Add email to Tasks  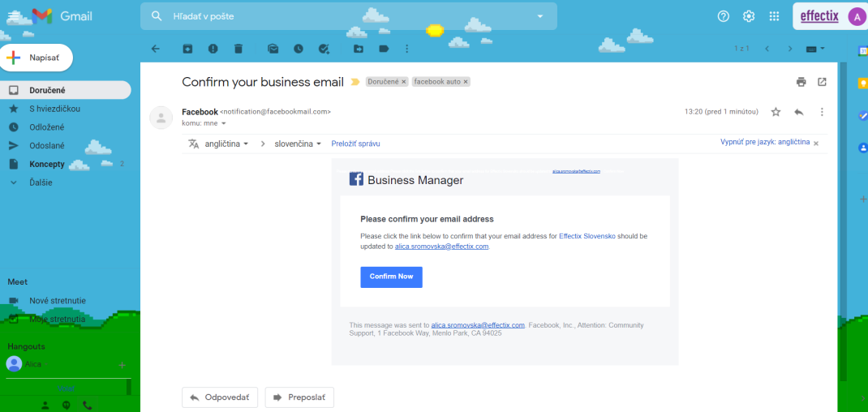pos(324,49)
